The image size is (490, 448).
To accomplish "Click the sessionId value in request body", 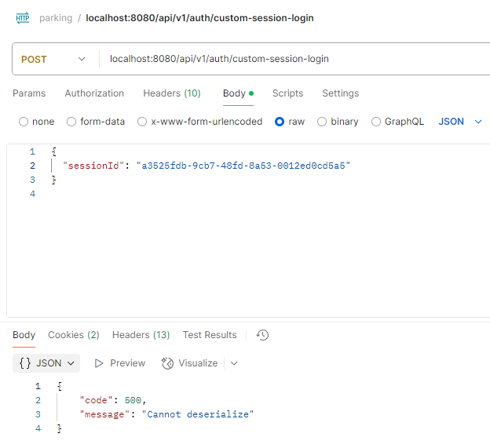I will point(243,166).
